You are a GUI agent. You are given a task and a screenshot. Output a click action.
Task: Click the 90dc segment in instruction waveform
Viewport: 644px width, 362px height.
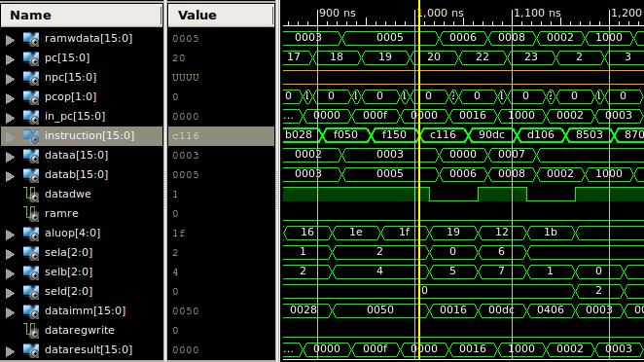coord(491,134)
